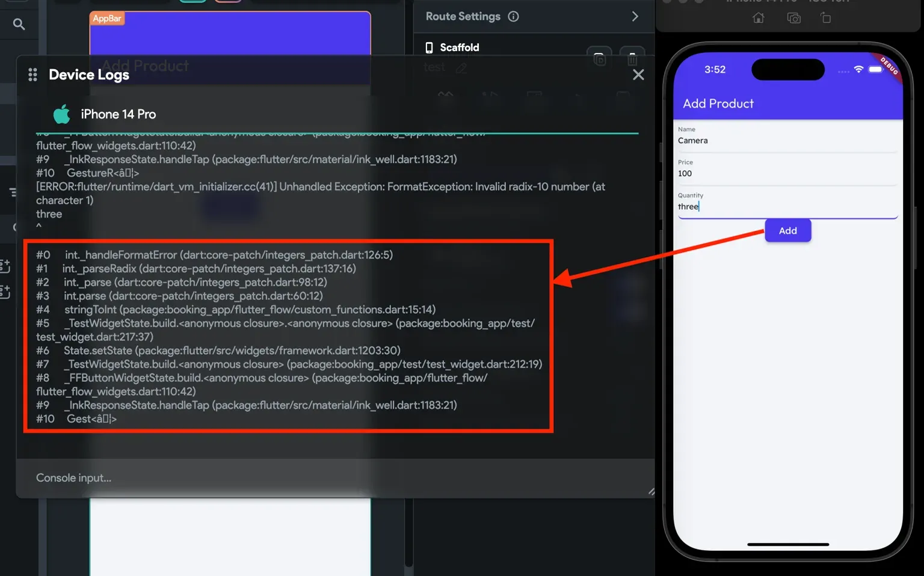This screenshot has height=576, width=924.
Task: Focus the Name field containing Camera
Action: pyautogui.click(x=788, y=139)
